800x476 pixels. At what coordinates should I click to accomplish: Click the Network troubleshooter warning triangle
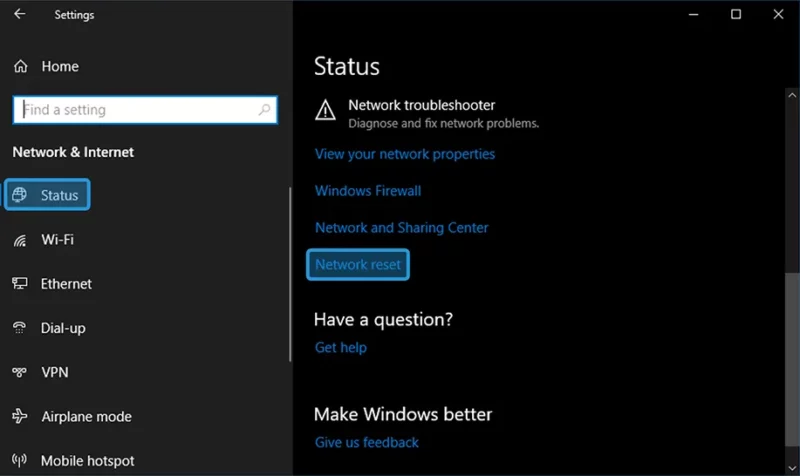pos(325,110)
